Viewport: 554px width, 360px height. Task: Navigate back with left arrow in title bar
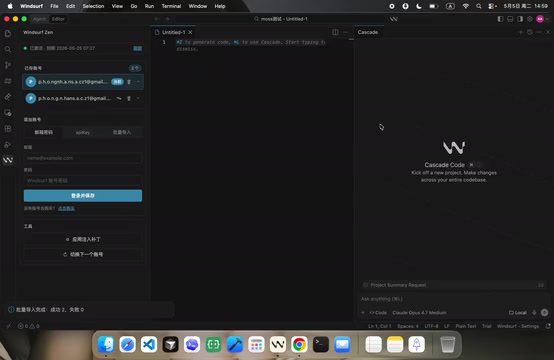tap(157, 19)
